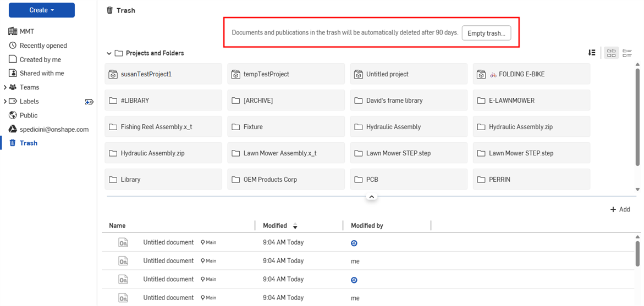This screenshot has width=644, height=306.
Task: Click first Untitled document Onshape icon
Action: coord(123,243)
